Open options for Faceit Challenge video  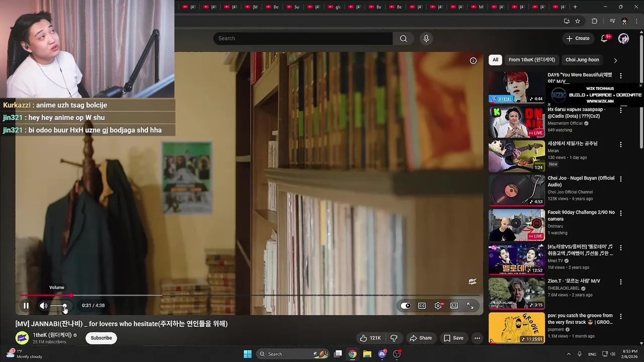coord(620,213)
